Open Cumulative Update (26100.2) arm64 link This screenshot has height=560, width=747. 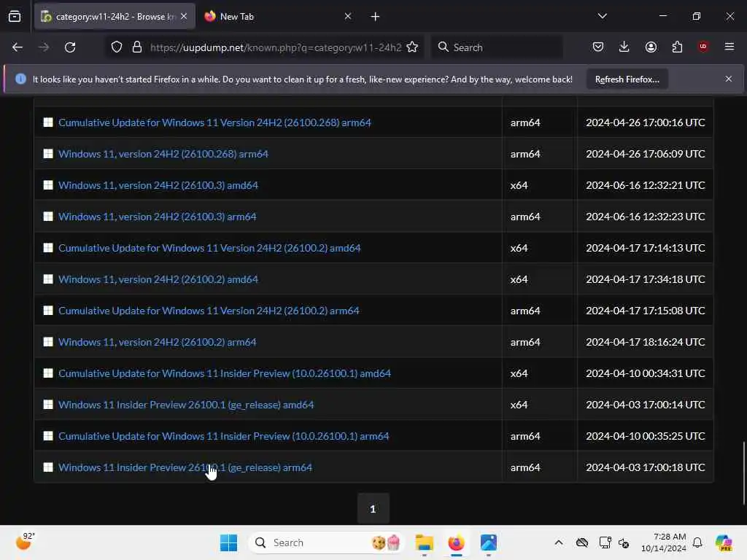tap(209, 311)
